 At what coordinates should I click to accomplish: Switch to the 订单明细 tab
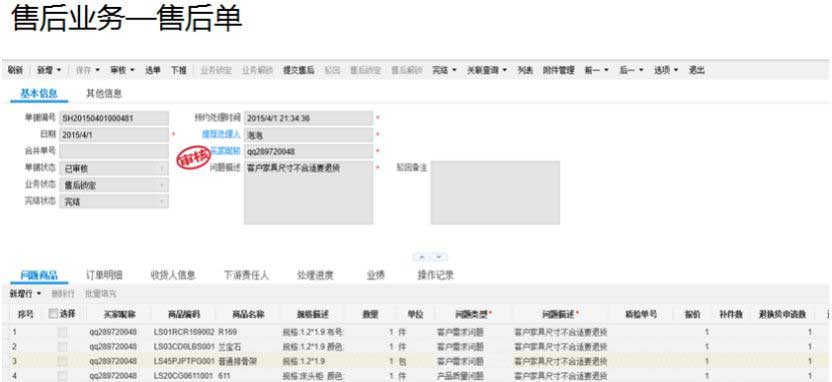coord(105,275)
